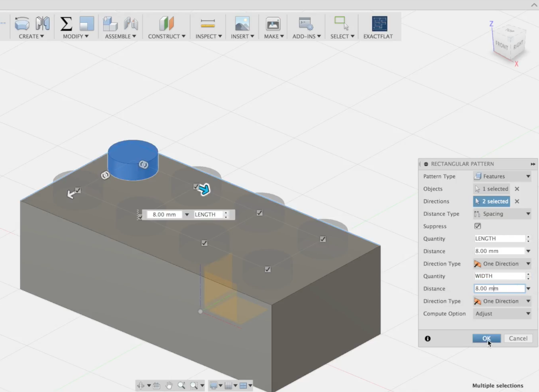Uncheck the pattern instance checkbox near the white arrow
This screenshot has height=392, width=539.
78,190
